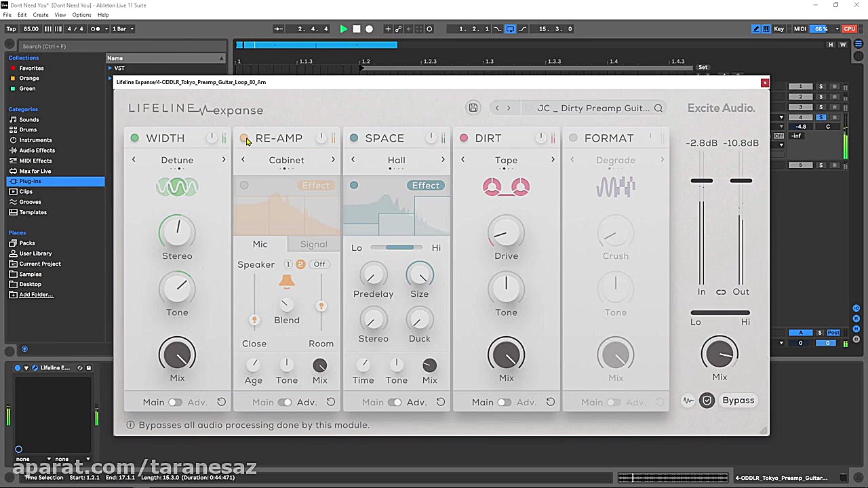
Task: Click the Bypass button
Action: tap(738, 401)
